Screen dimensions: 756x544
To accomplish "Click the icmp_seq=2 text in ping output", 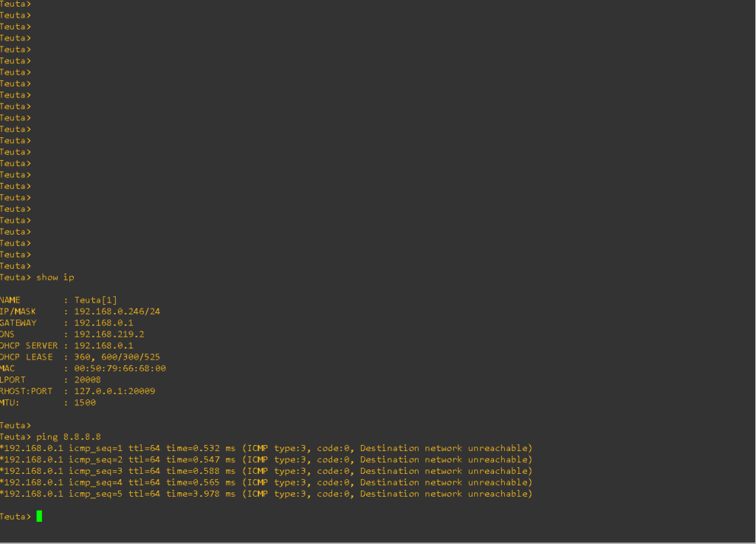I will [95, 460].
